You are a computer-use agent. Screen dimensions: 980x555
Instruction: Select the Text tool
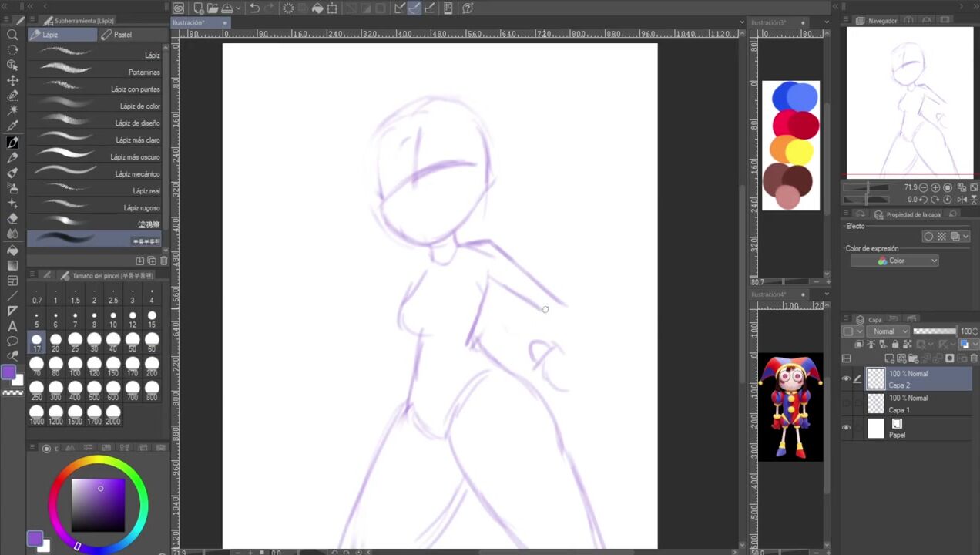[x=12, y=326]
